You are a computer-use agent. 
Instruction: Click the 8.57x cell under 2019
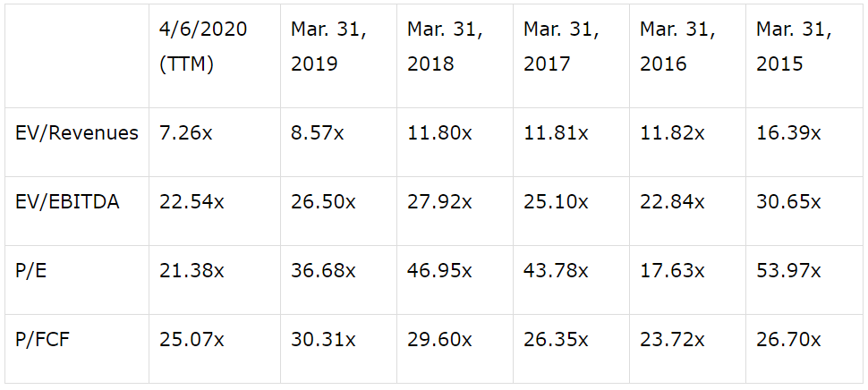click(x=317, y=133)
